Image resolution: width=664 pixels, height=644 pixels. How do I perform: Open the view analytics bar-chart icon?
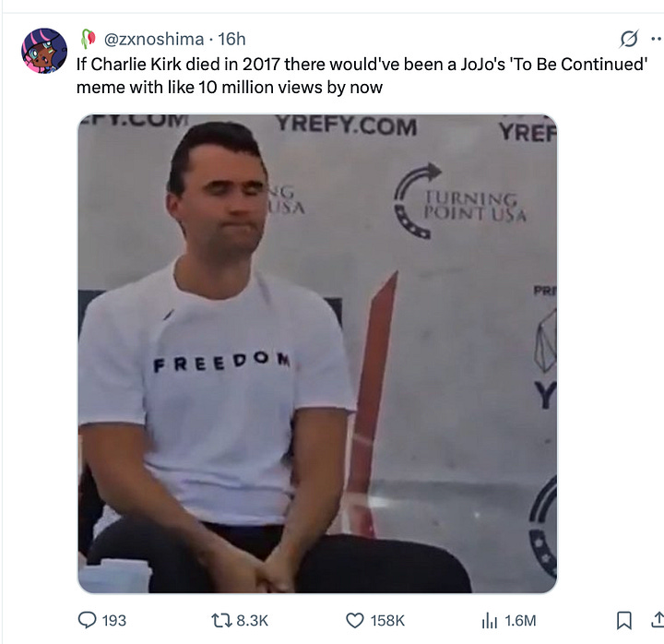(489, 621)
